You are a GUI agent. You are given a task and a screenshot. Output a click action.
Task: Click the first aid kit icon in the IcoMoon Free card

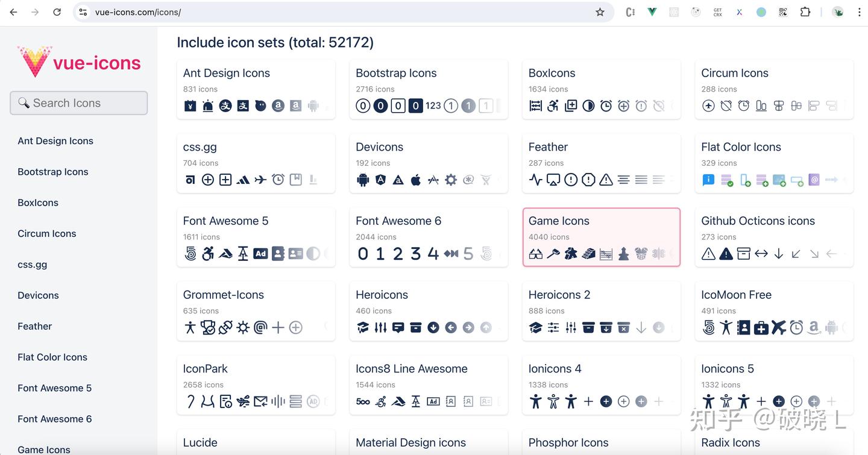(761, 327)
